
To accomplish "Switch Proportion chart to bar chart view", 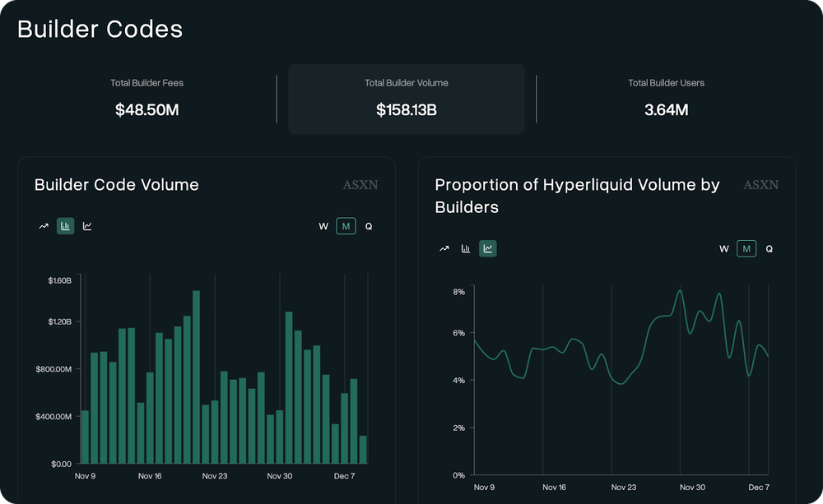I will click(466, 248).
